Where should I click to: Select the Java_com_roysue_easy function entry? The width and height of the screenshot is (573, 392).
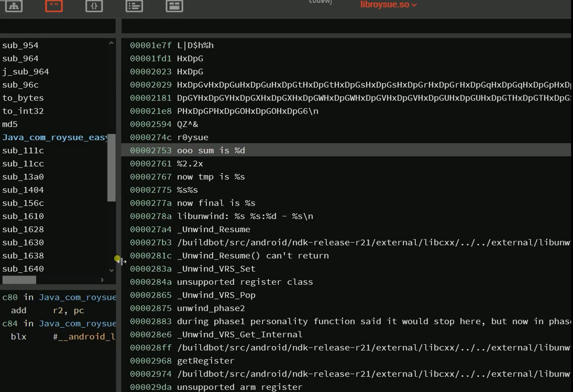[x=55, y=137]
